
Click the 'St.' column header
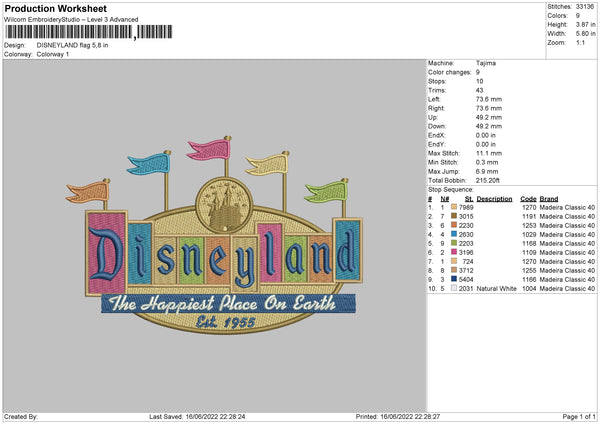pyautogui.click(x=469, y=199)
